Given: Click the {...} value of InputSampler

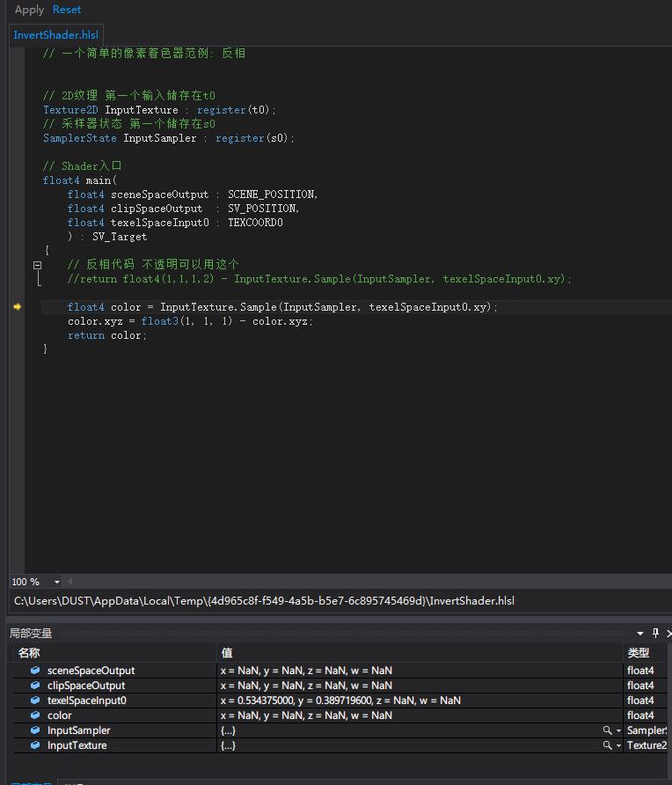Looking at the screenshot, I should (228, 730).
